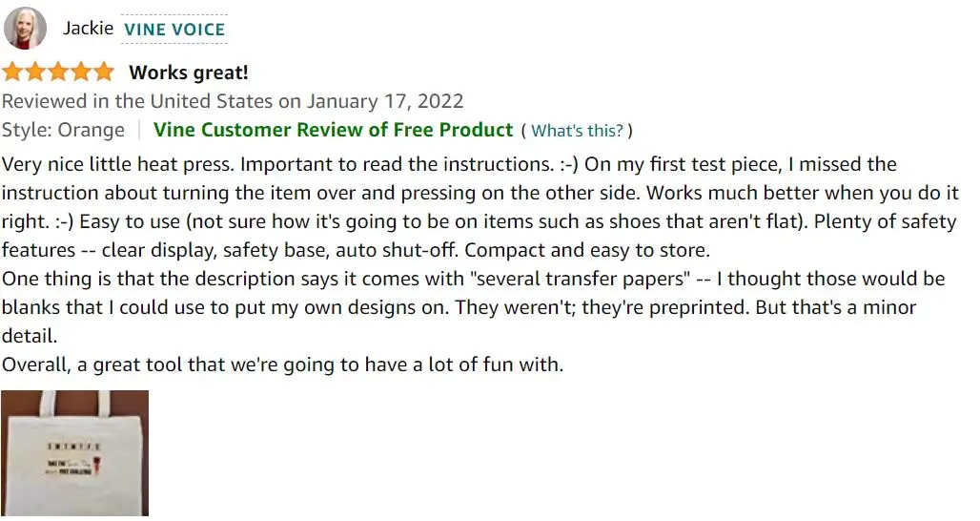Click the "Overall, a great tool" closing sentence
The image size is (980, 521).
click(282, 365)
